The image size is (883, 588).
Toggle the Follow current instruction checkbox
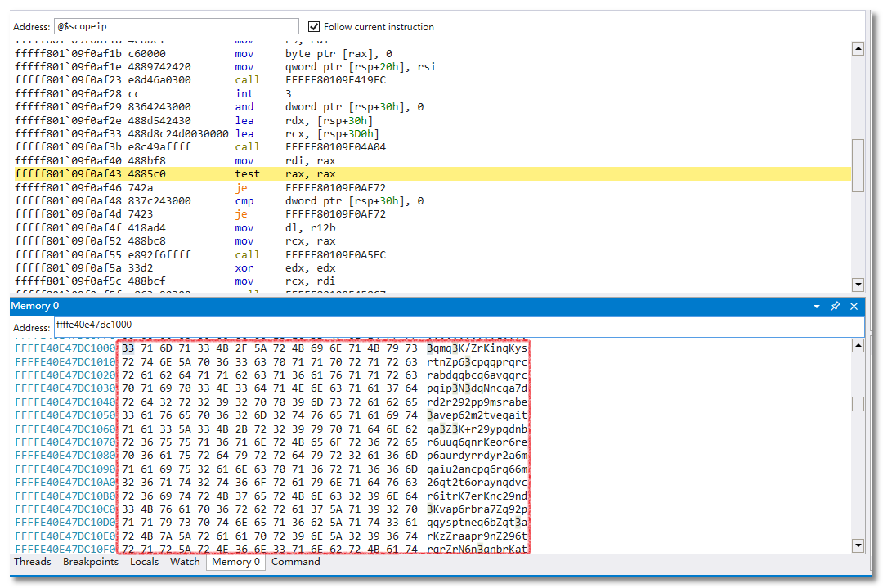pos(314,27)
